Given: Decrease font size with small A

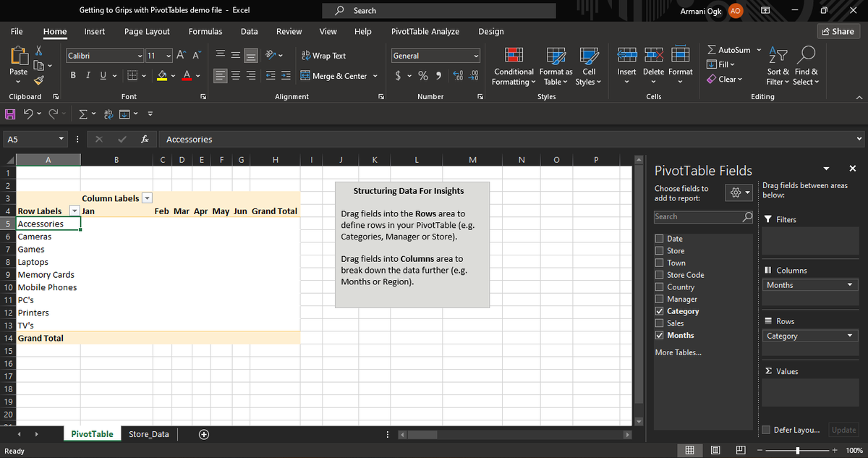Looking at the screenshot, I should pyautogui.click(x=196, y=56).
